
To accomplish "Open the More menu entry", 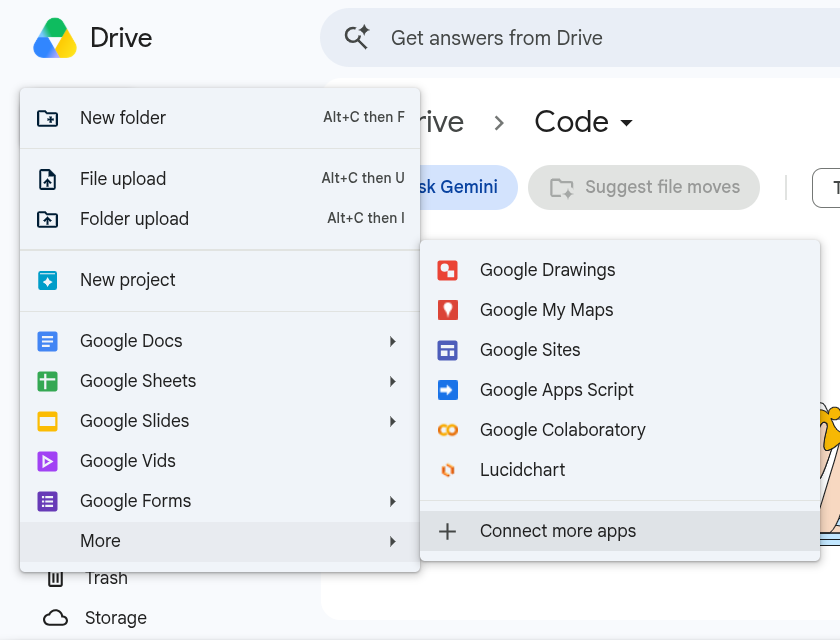I will coord(220,541).
